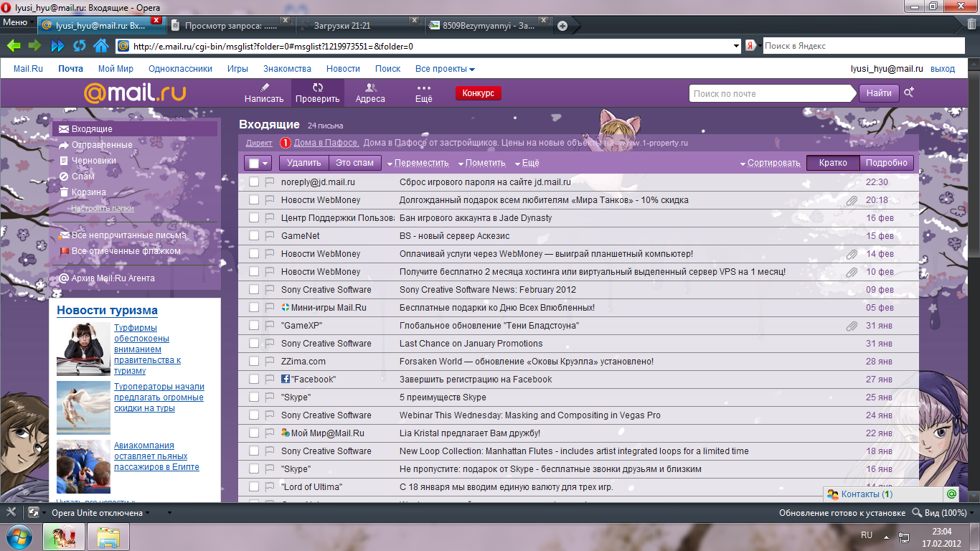980x551 pixels.
Task: Open the Корзина trash folder
Action: click(x=88, y=192)
